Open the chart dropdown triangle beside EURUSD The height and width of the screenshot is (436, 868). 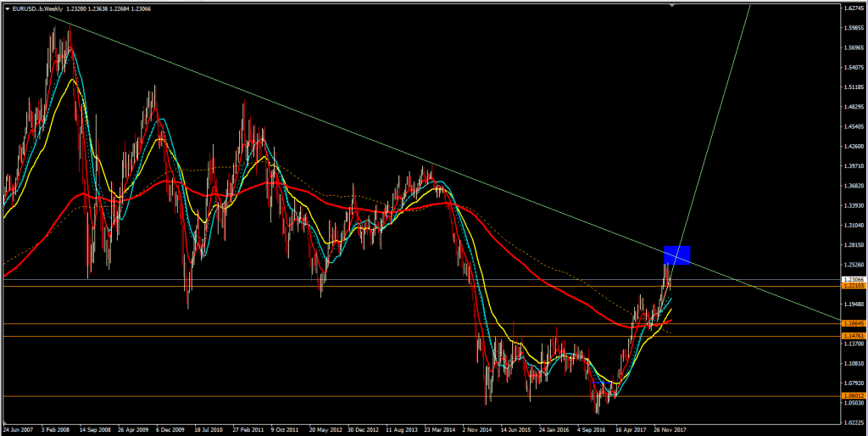point(8,8)
